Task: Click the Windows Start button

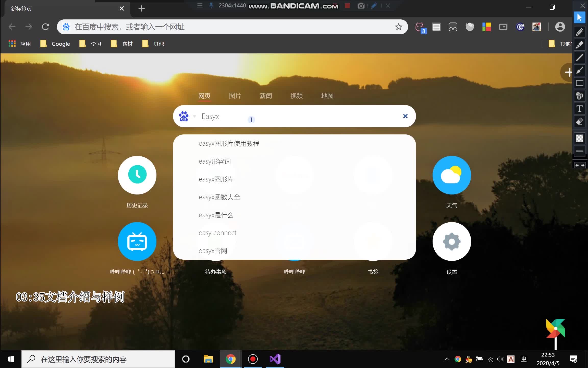Action: tap(11, 359)
